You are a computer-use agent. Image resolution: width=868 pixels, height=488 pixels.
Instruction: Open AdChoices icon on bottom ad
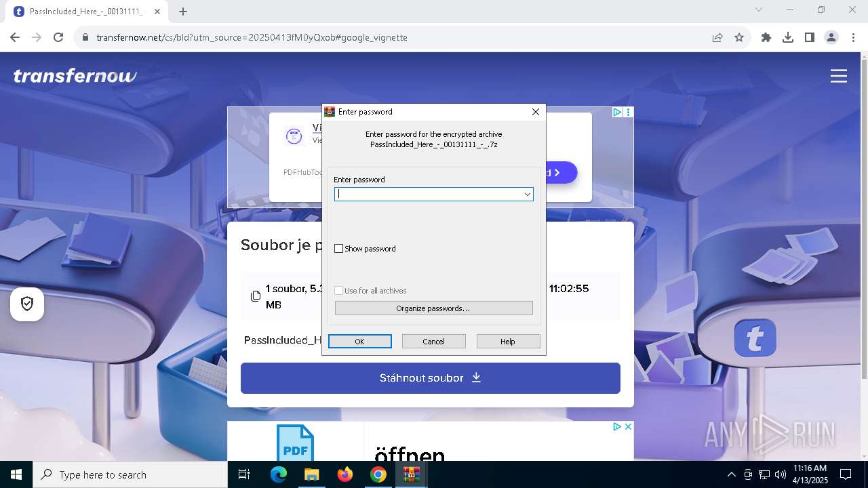pyautogui.click(x=617, y=427)
